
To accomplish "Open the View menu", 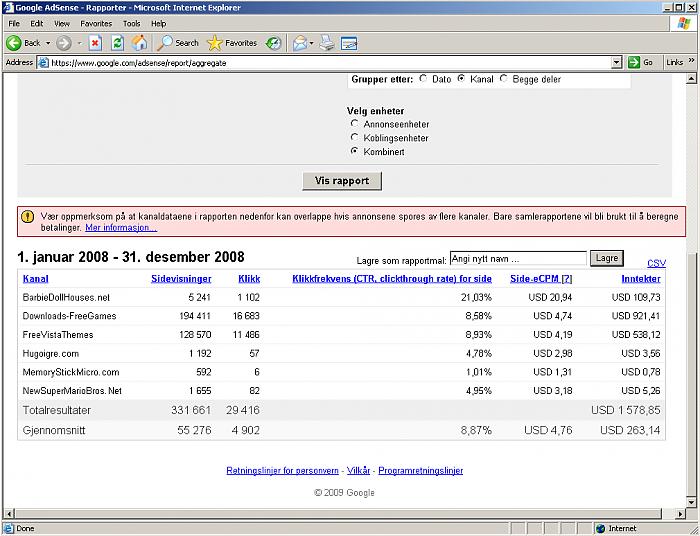I will pyautogui.click(x=62, y=23).
